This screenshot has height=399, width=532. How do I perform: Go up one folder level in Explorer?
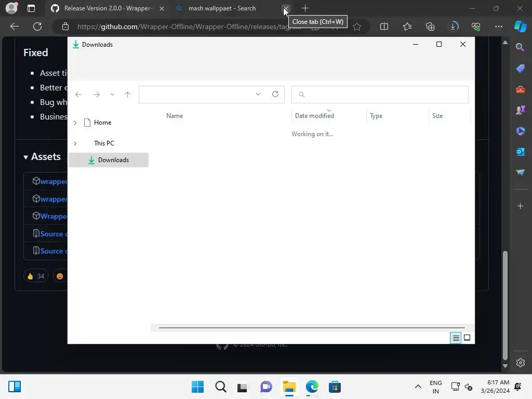click(x=127, y=95)
